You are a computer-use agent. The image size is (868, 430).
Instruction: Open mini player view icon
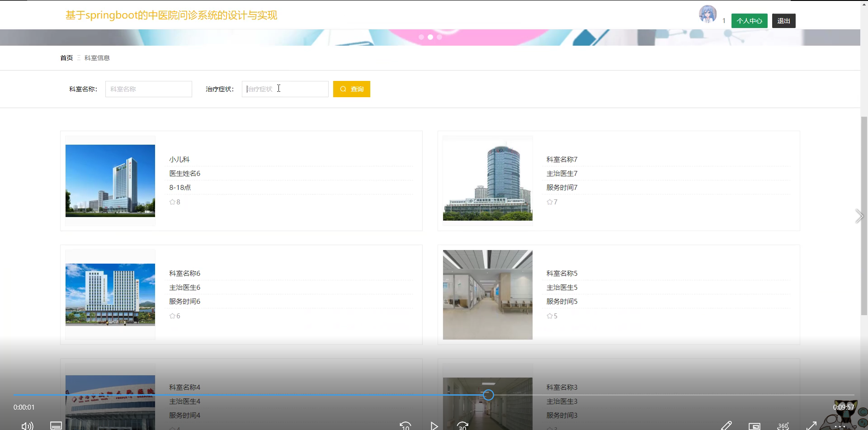tap(755, 426)
